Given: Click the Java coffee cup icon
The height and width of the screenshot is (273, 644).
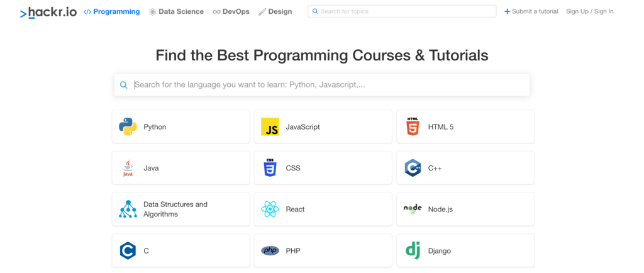Looking at the screenshot, I should (x=128, y=168).
